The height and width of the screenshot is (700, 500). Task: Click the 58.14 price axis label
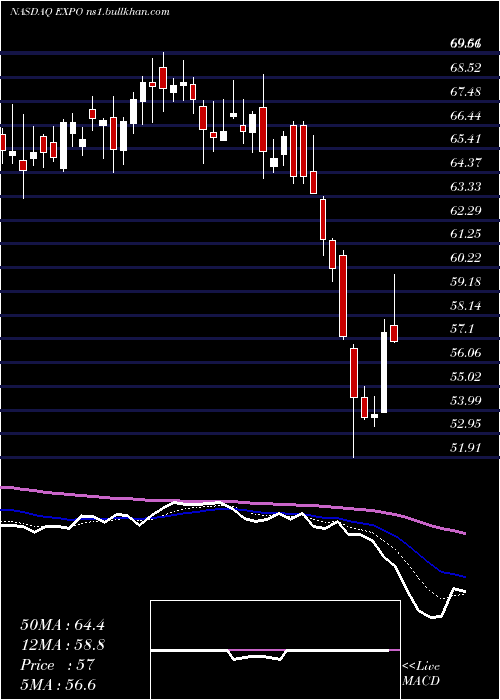466,306
